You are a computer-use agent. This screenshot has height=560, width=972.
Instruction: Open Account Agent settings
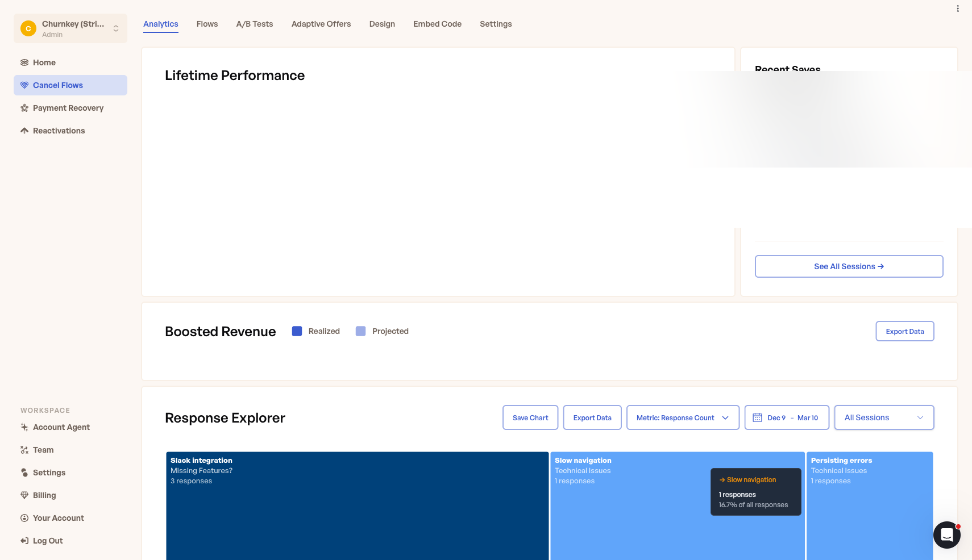(61, 427)
